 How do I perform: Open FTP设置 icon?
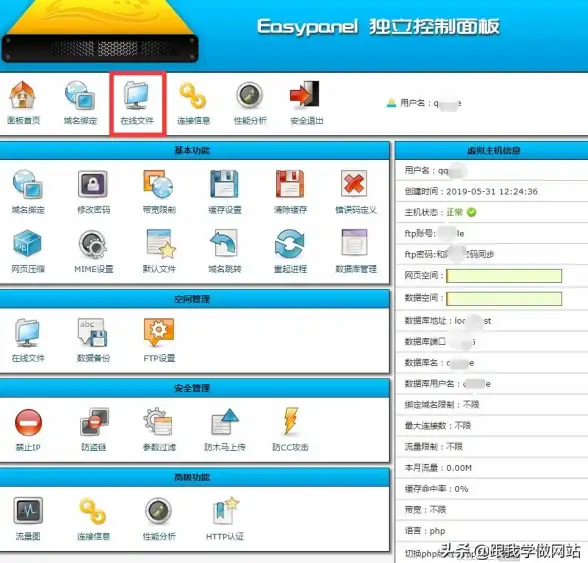pyautogui.click(x=159, y=332)
